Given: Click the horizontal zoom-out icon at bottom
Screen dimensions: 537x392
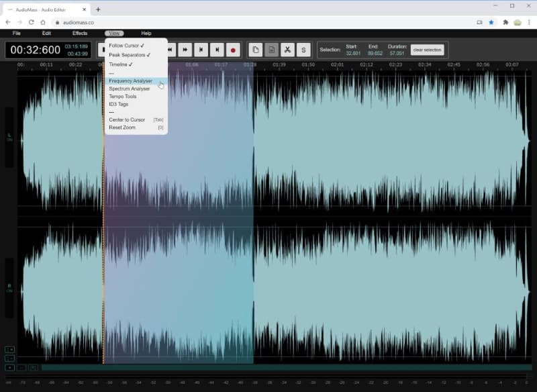Looking at the screenshot, I should coord(21,368).
